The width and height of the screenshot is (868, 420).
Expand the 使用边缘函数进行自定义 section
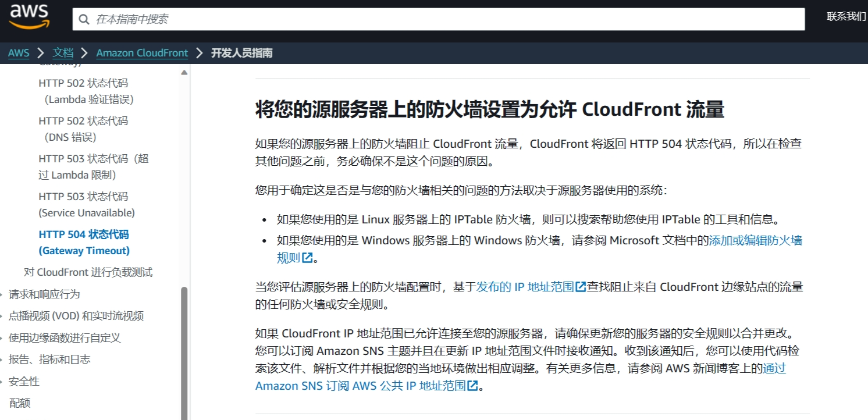point(65,338)
